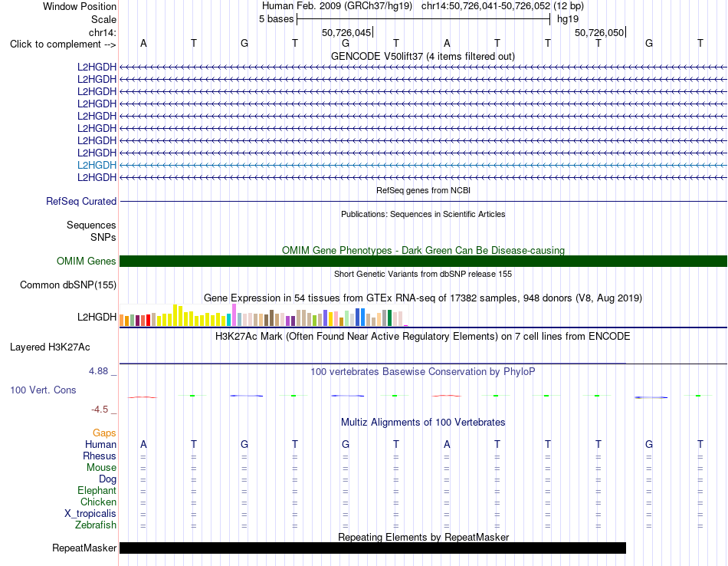This screenshot has height=566, width=728.
Task: Click the chr14:50,726,041-50,726,052 (12 bp) coordinates
Action: (503, 6)
